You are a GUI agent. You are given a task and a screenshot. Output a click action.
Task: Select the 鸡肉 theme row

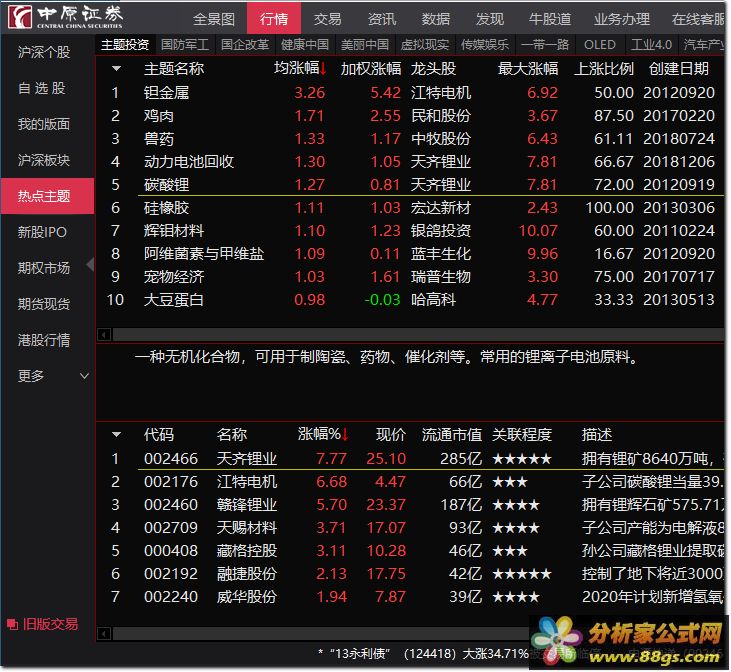tap(410, 116)
